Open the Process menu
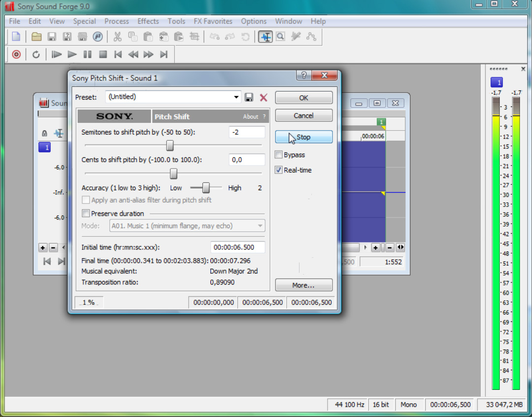532x417 pixels. [116, 21]
